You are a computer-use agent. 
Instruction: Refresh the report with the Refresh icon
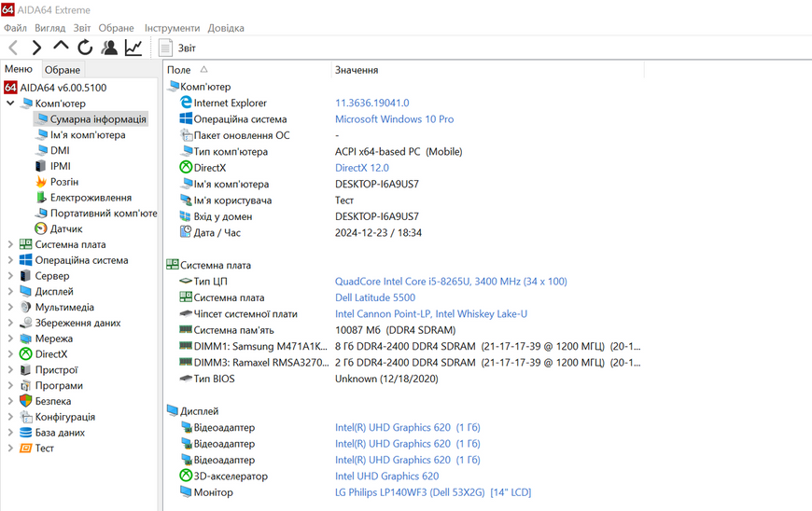[x=85, y=48]
